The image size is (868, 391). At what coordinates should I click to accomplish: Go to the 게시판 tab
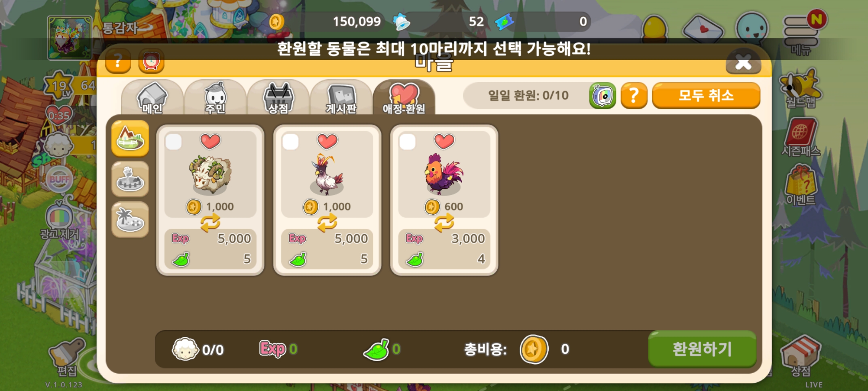(x=341, y=98)
